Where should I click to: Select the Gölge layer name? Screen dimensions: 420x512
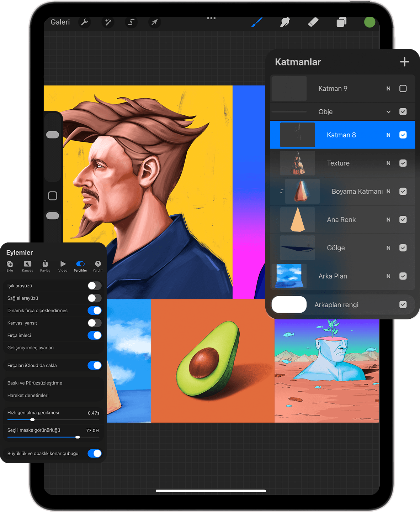[336, 248]
